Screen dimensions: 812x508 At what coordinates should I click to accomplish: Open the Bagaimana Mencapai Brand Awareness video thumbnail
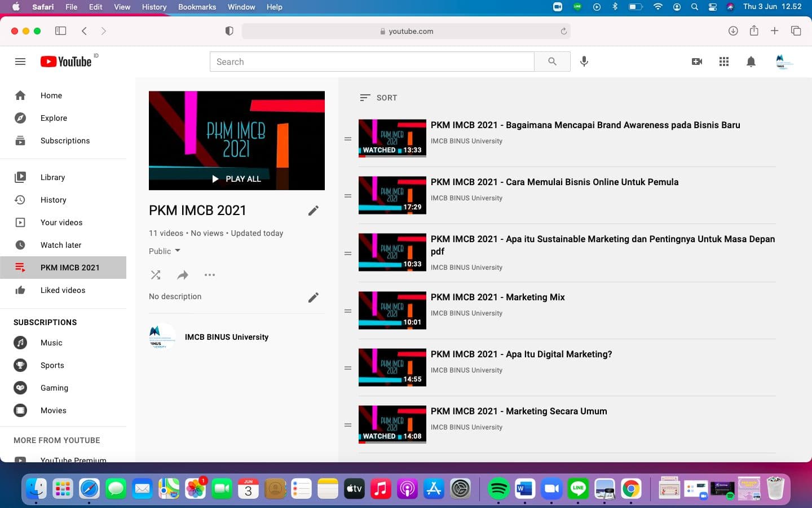pos(392,138)
